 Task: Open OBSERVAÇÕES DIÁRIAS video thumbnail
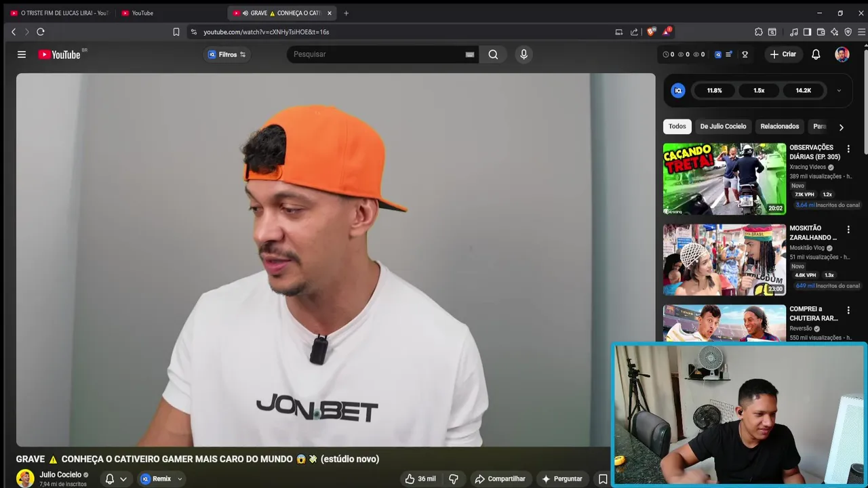pyautogui.click(x=724, y=179)
